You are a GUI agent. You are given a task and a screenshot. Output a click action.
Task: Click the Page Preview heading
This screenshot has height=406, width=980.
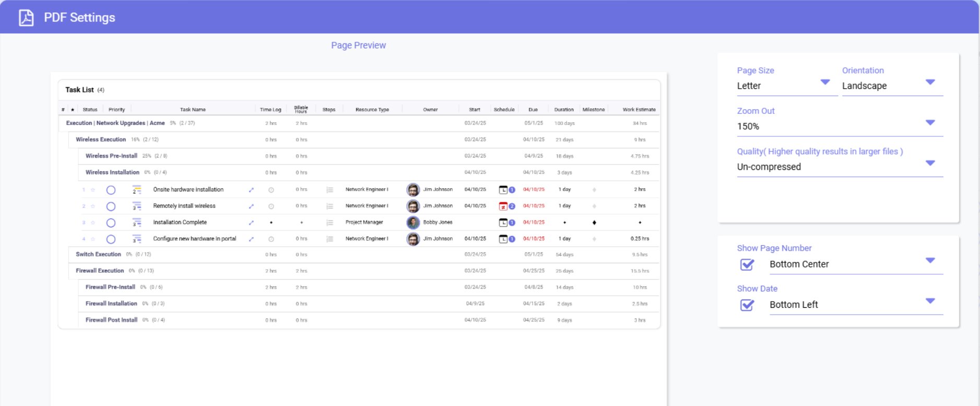point(358,45)
